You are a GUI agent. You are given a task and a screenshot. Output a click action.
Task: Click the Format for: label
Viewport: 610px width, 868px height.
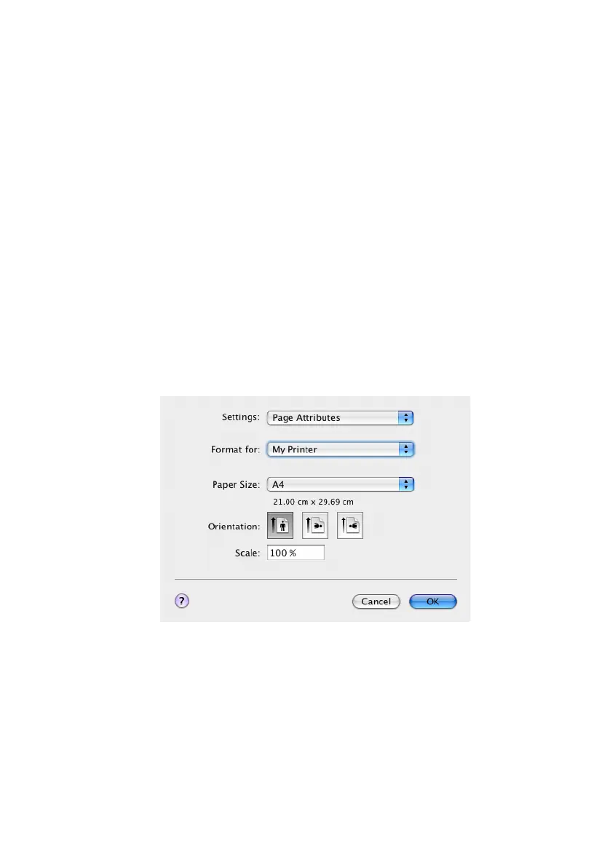[x=235, y=449]
